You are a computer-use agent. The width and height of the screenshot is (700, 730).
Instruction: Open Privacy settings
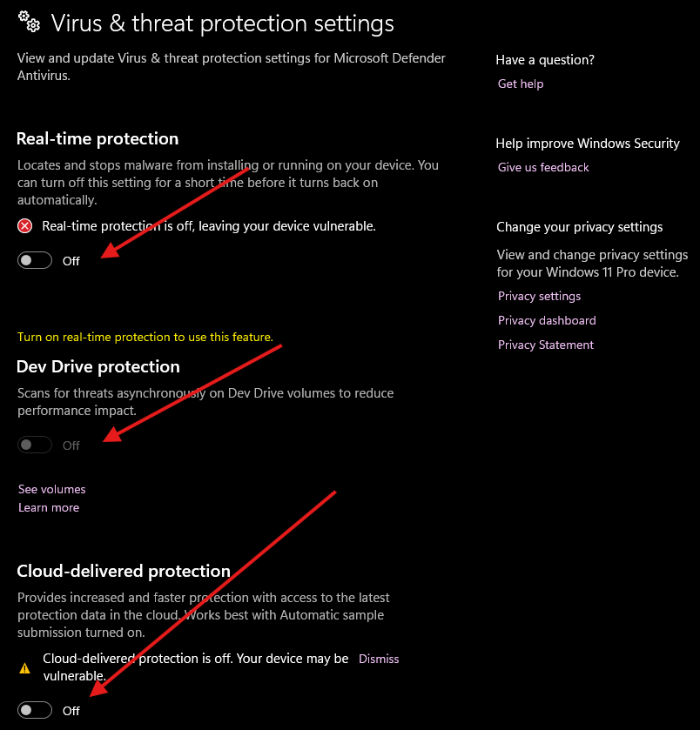pos(538,296)
